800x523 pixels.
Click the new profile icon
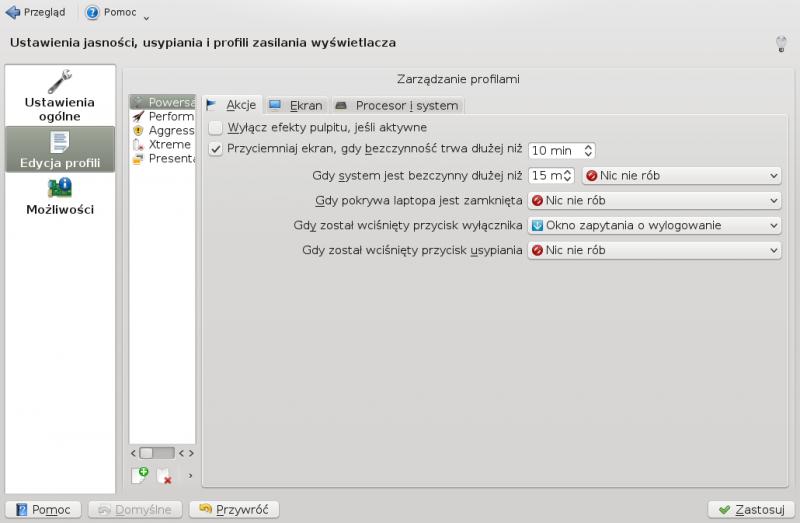(x=140, y=476)
